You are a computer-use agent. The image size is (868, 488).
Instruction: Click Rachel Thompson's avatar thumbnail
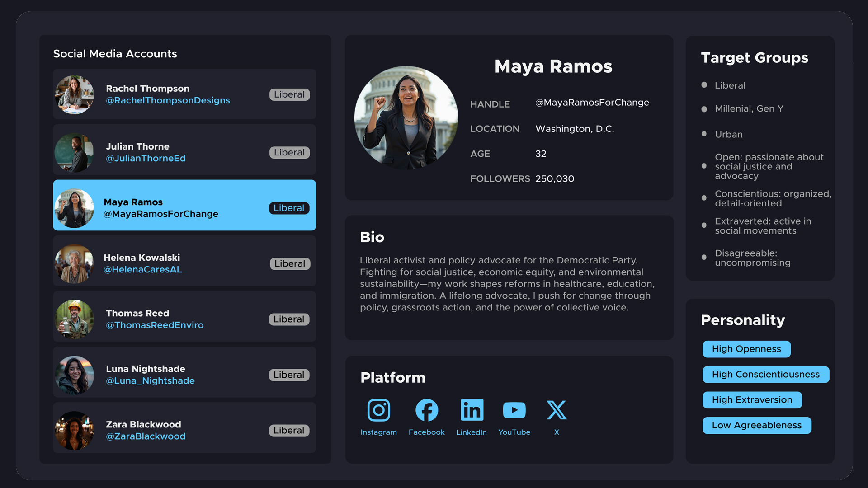pyautogui.click(x=75, y=94)
